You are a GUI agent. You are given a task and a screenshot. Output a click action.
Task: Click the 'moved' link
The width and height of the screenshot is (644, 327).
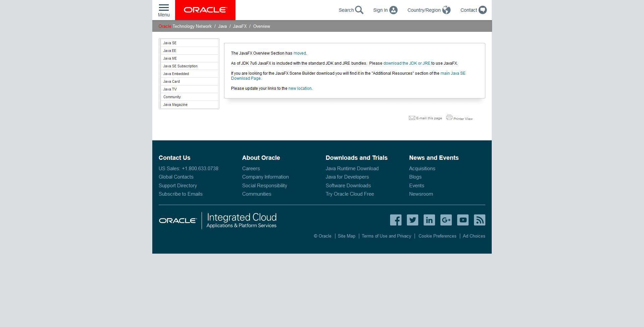(300, 53)
